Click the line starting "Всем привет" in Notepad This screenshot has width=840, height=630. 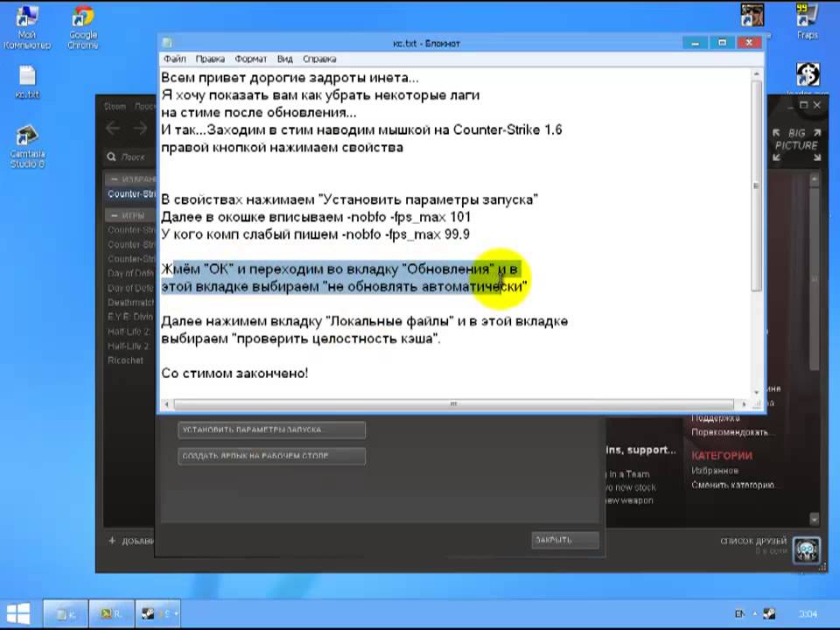point(290,78)
